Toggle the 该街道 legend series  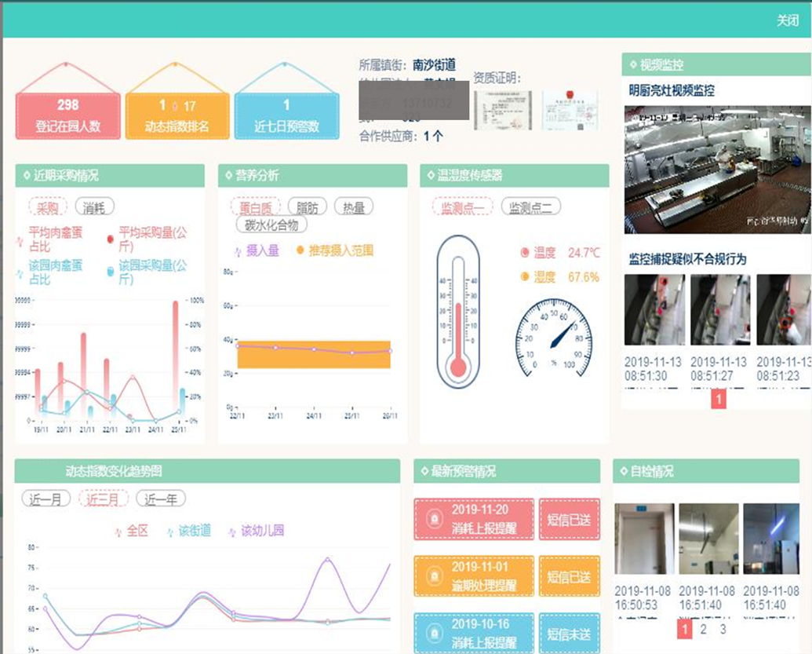click(189, 531)
